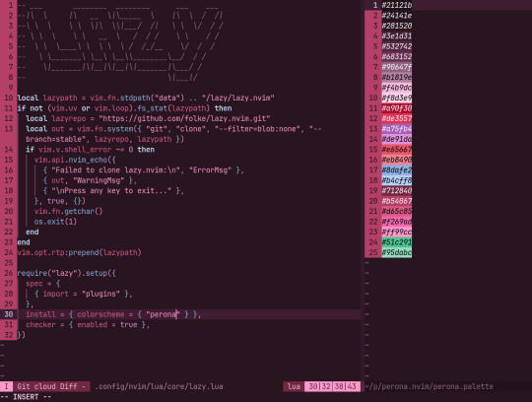The width and height of the screenshot is (532, 402).
Task: Select the #f269ad pink color entry
Action: coord(397,222)
